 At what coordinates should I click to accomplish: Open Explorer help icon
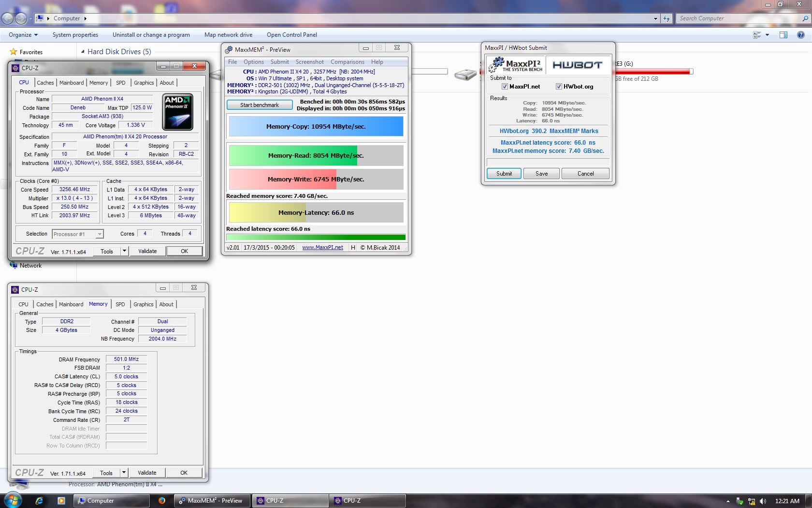801,35
